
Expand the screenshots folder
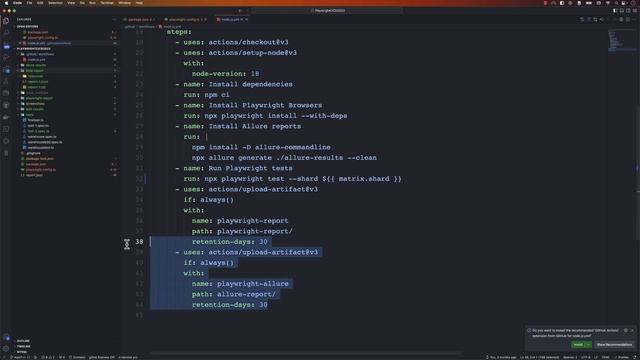click(x=35, y=104)
